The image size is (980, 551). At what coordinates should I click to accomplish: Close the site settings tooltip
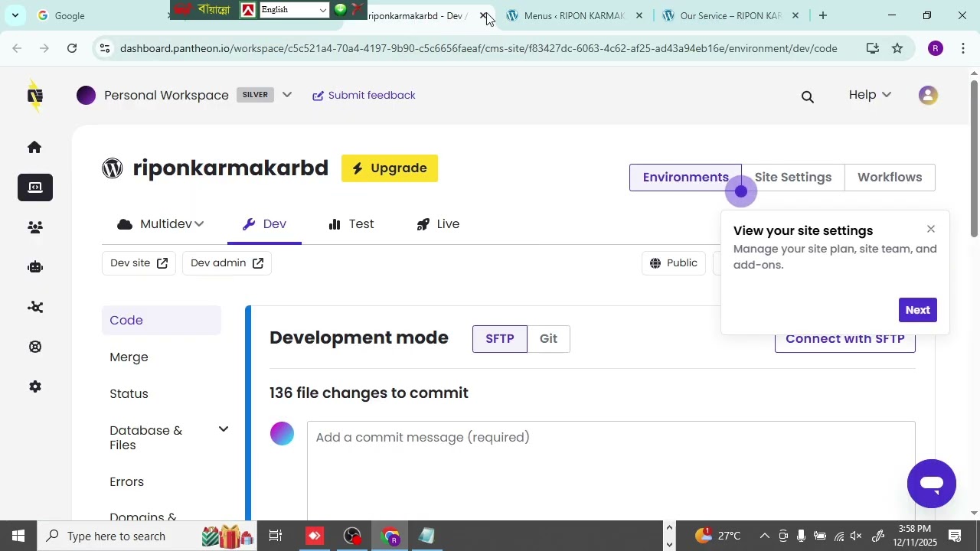click(931, 230)
